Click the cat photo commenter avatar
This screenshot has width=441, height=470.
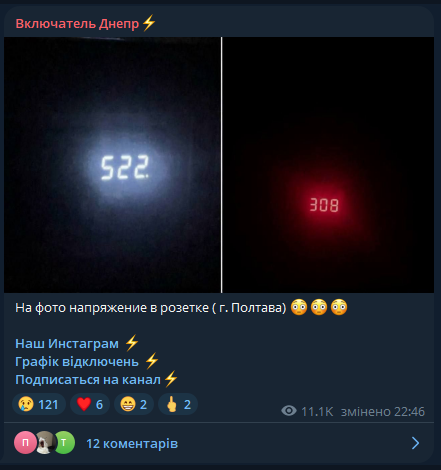coord(45,443)
